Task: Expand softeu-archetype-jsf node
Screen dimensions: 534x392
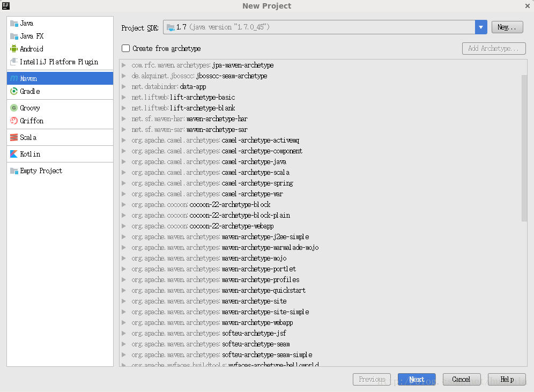Action: pyautogui.click(x=124, y=334)
